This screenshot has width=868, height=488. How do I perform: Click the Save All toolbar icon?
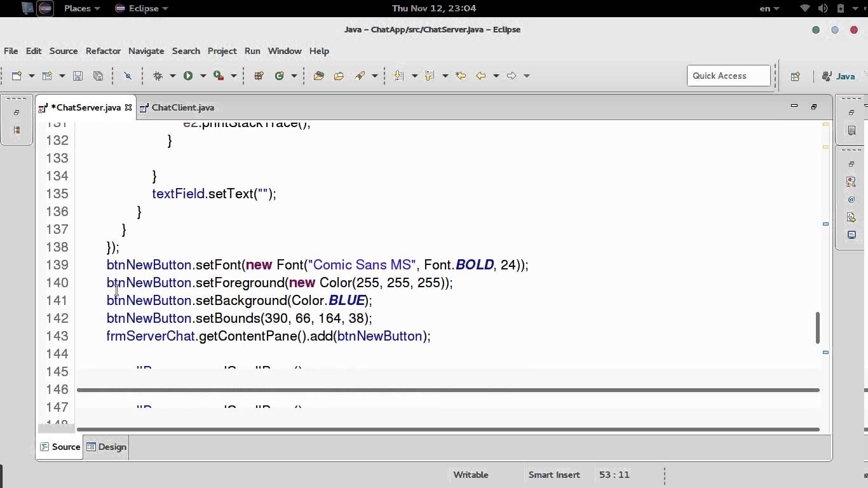[x=98, y=76]
